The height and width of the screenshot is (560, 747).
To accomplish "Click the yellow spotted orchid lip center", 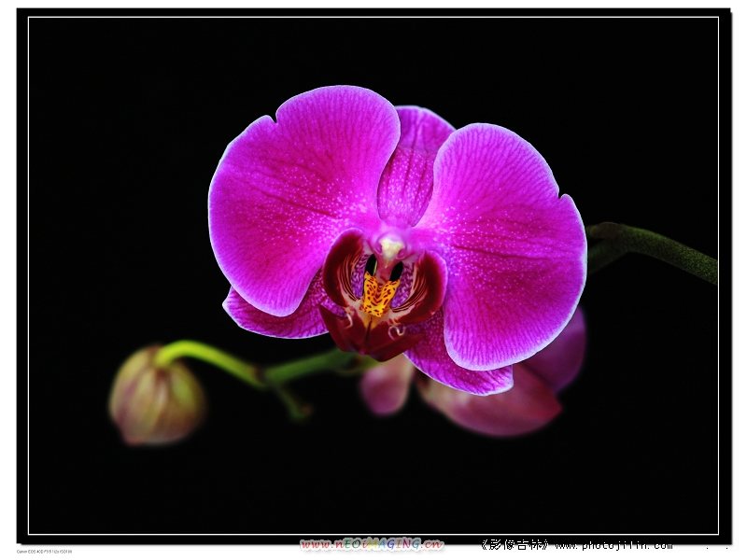I will pyautogui.click(x=378, y=295).
